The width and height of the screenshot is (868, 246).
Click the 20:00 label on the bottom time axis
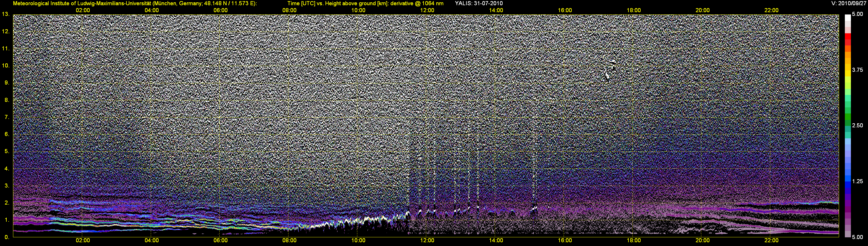click(703, 240)
